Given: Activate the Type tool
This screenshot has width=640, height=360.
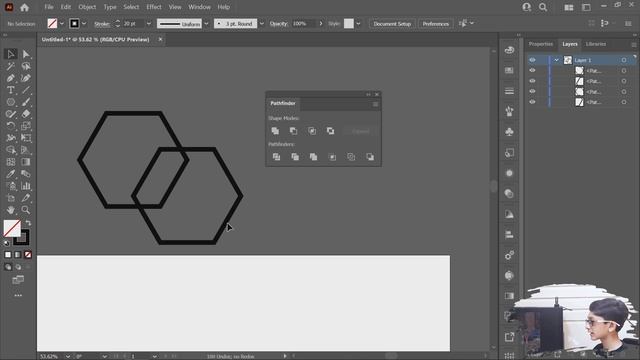Looking at the screenshot, I should (x=11, y=90).
